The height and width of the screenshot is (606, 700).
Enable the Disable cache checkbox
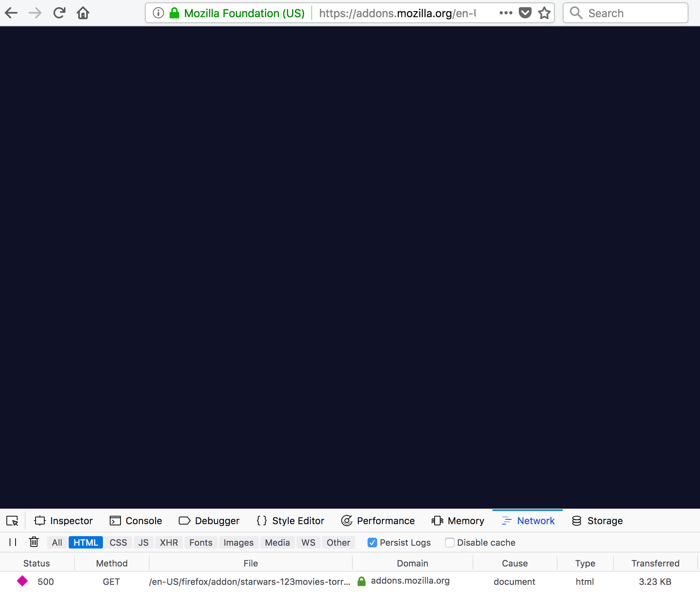(450, 543)
